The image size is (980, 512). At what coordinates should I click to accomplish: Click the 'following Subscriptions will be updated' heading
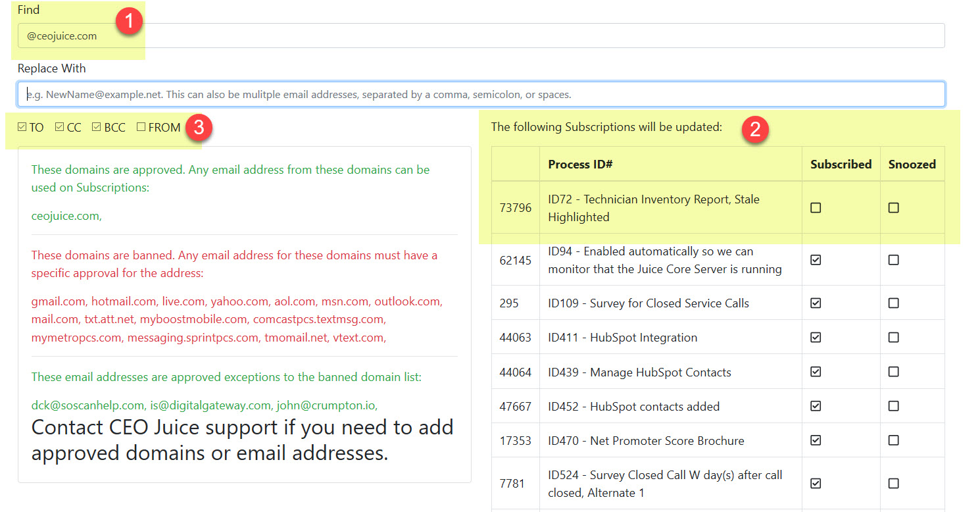(x=606, y=127)
